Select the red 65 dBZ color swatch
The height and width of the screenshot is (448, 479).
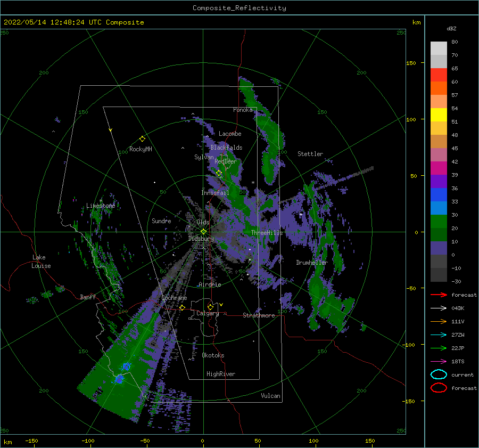click(x=439, y=75)
